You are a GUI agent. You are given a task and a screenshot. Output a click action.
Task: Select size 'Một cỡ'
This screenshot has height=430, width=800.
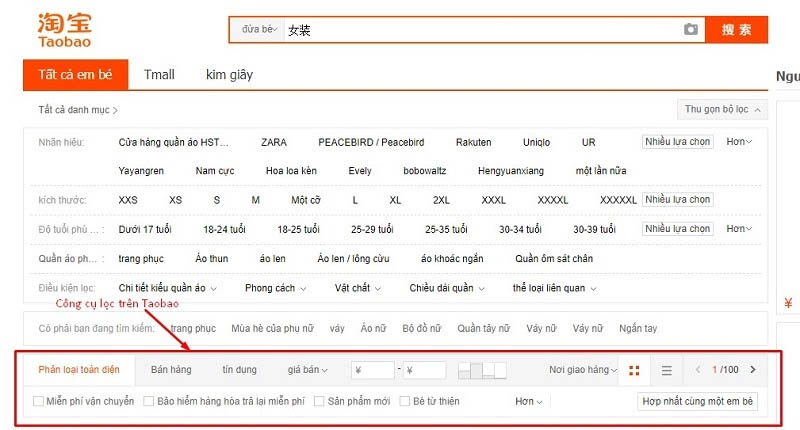(306, 200)
